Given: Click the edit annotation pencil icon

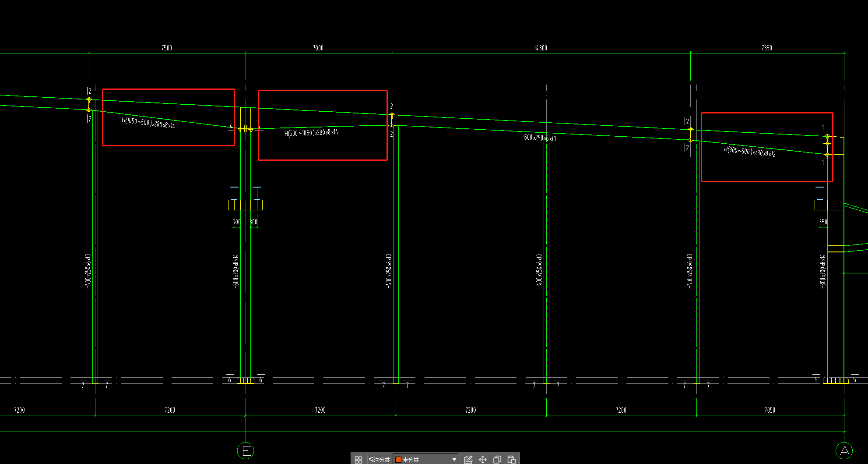Looking at the screenshot, I should 468,459.
